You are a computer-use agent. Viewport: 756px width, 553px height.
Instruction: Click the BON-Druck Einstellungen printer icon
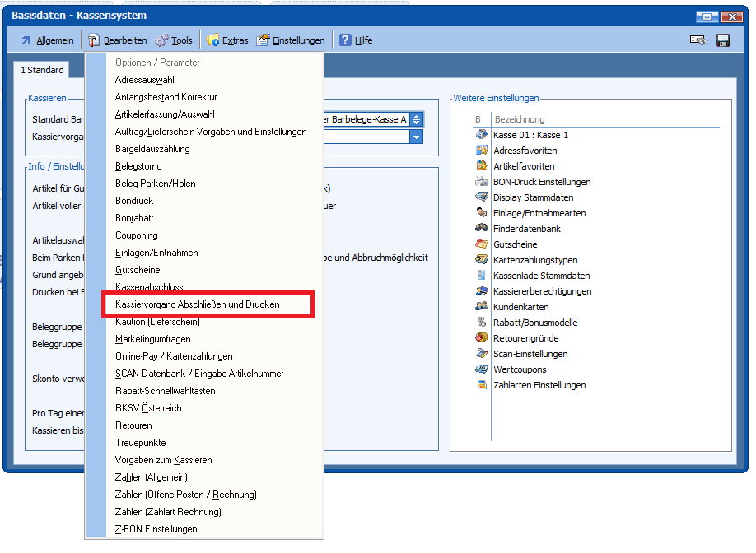coord(482,182)
